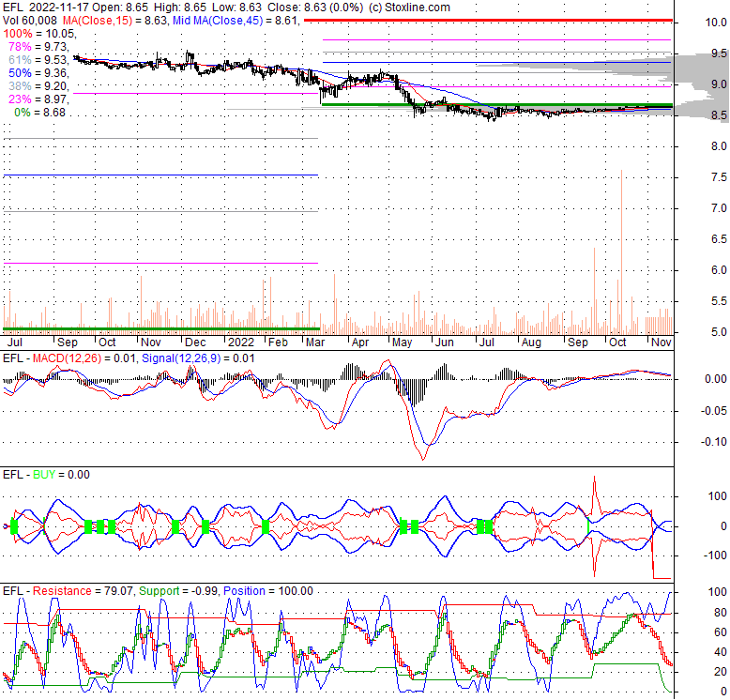Click the Vol 60,008 label
730x700 pixels.
coord(30,21)
